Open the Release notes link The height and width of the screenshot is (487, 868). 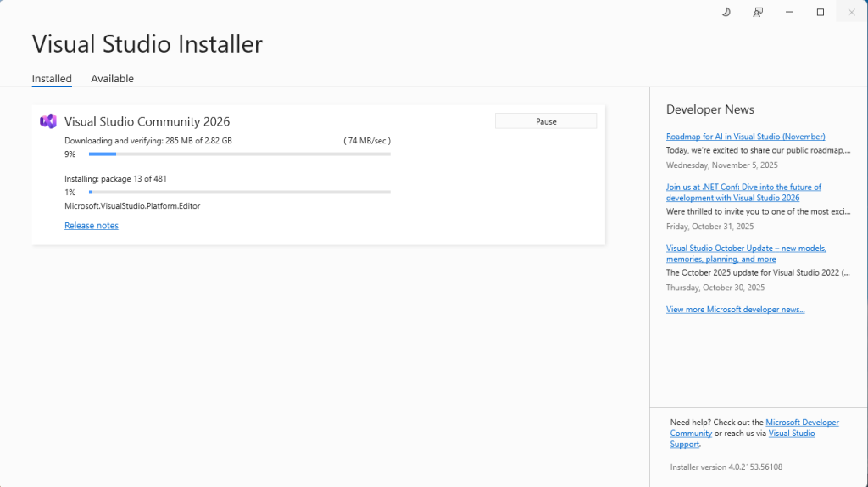coord(92,226)
